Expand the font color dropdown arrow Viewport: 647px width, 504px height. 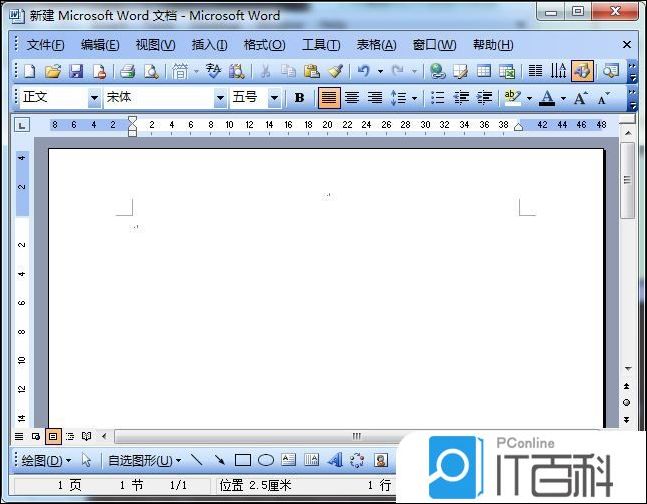(x=563, y=98)
